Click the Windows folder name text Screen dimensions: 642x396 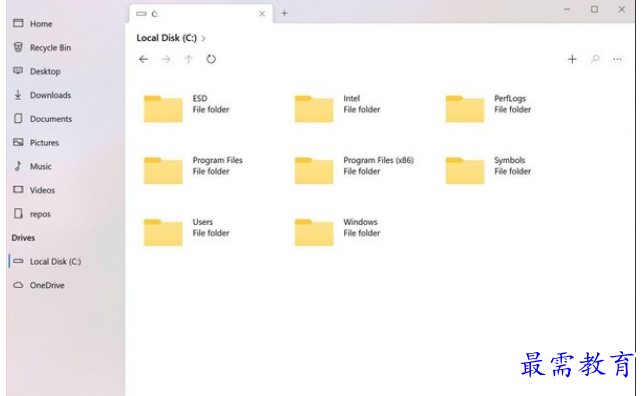(360, 222)
